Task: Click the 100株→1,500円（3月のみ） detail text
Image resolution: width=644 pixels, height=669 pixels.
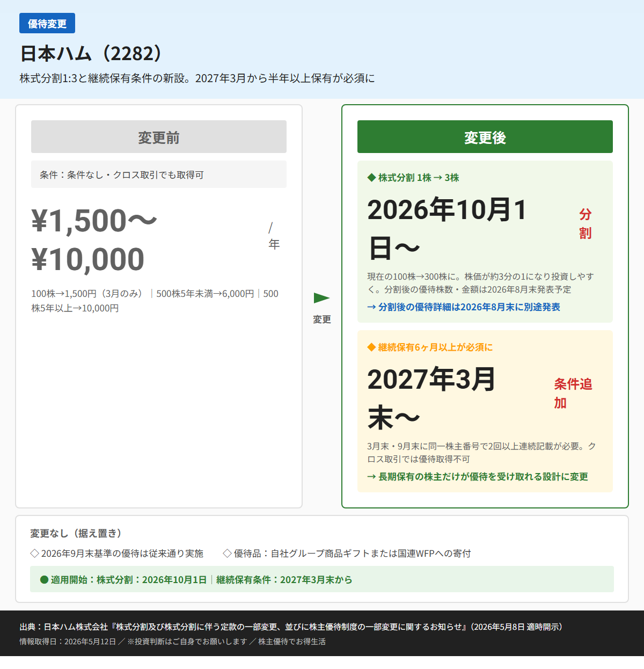Action: coord(89,294)
